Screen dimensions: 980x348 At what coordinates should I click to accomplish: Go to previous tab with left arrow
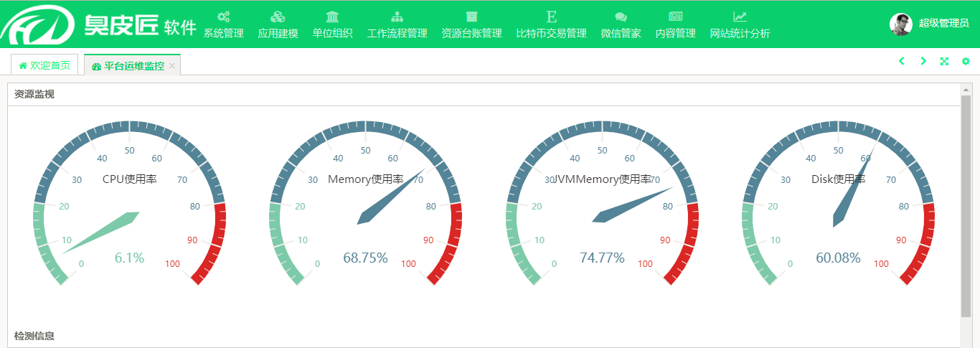pos(902,61)
